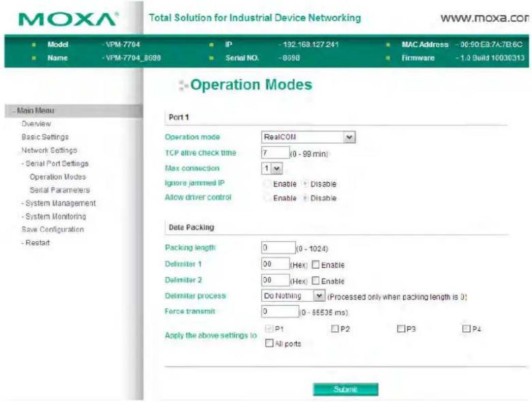532x402 pixels.
Task: Click the Port 1 section header
Action: coord(179,118)
